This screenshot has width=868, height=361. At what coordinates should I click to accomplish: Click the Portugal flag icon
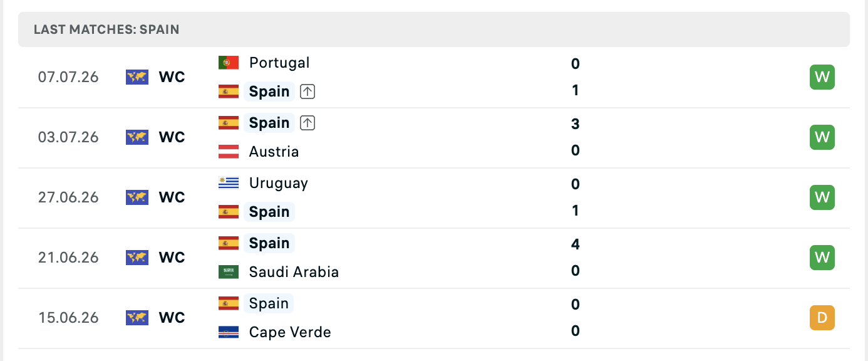point(229,63)
